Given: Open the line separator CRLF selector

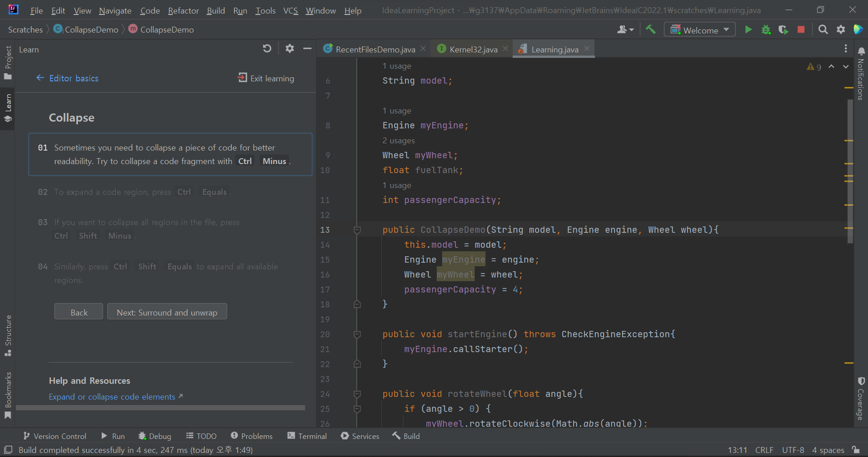Looking at the screenshot, I should pos(764,450).
